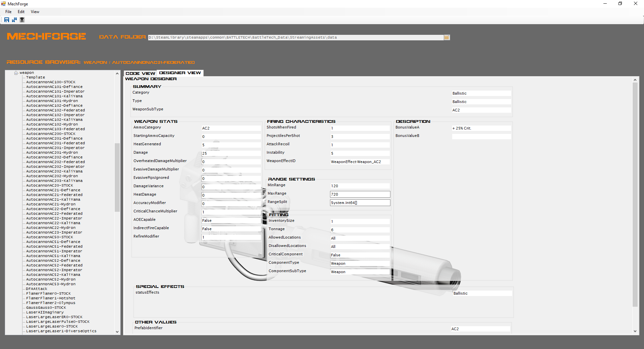Click the tree panel scrollbar up arrow
Image resolution: width=644 pixels, height=349 pixels.
click(x=117, y=73)
